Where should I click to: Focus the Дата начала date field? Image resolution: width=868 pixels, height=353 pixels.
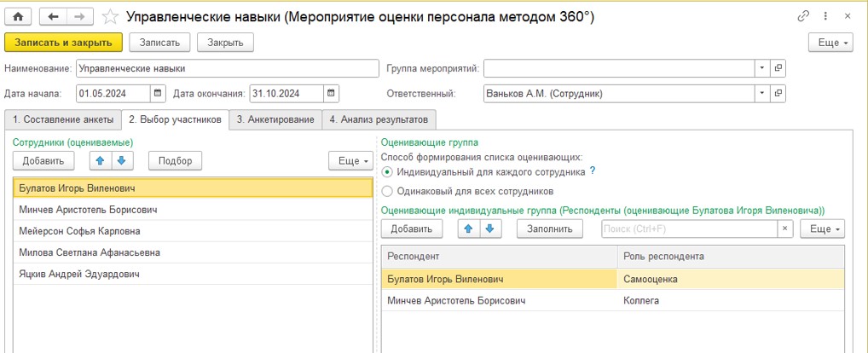[113, 94]
